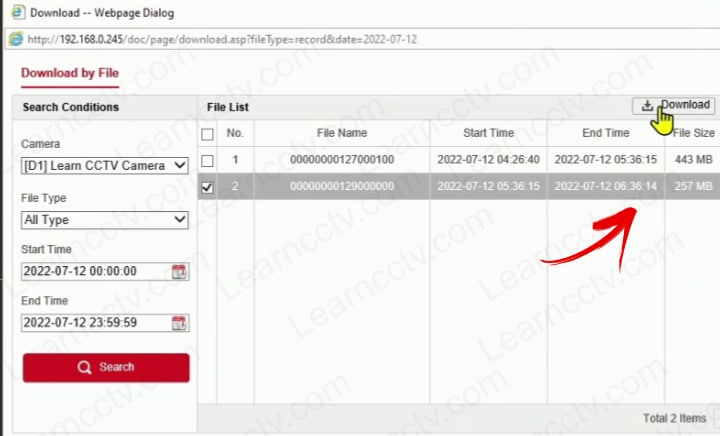The width and height of the screenshot is (720, 436).
Task: Uncheck the box for file number 2
Action: pos(208,186)
